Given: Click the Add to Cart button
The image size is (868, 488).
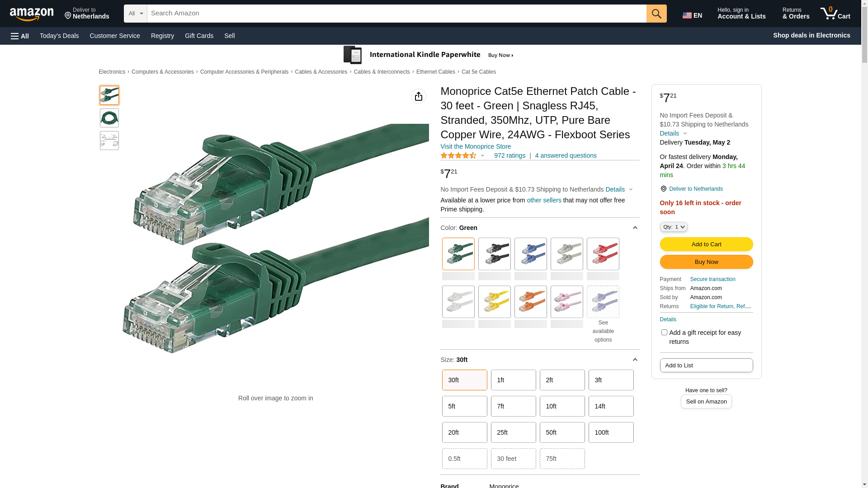Looking at the screenshot, I should coord(706,244).
